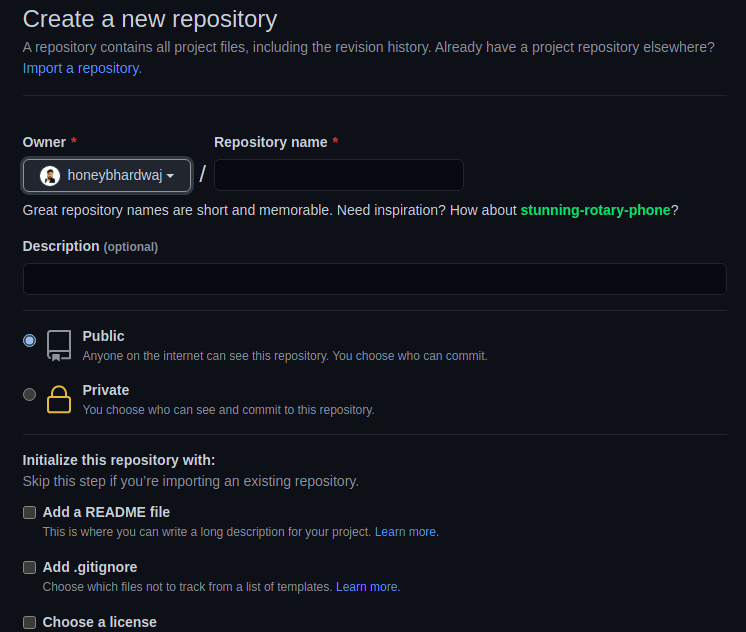The image size is (746, 632).
Task: Click the Add a README file label
Action: (106, 513)
